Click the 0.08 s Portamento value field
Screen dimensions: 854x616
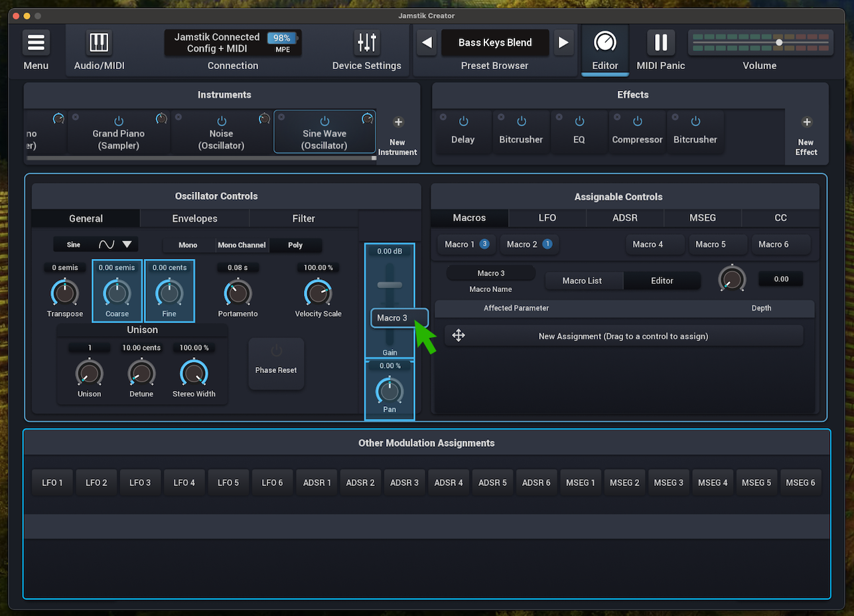pos(238,268)
